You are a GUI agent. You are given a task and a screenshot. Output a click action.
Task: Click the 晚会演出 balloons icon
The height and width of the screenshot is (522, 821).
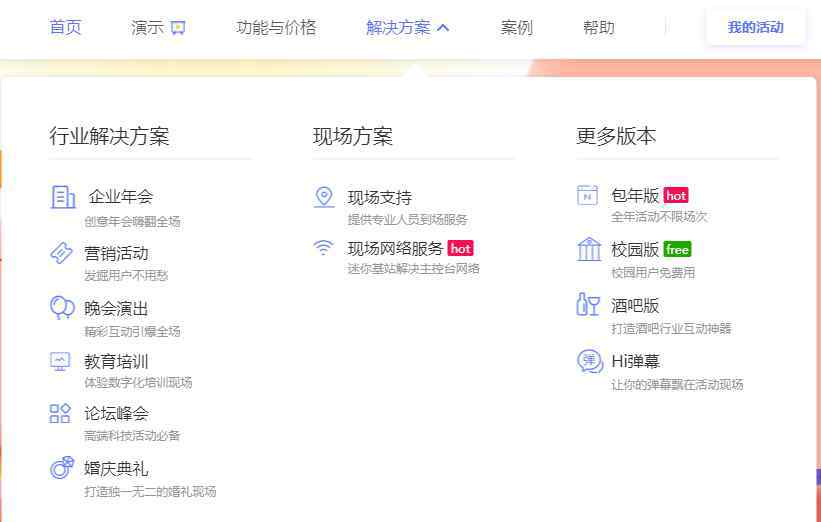[62, 307]
